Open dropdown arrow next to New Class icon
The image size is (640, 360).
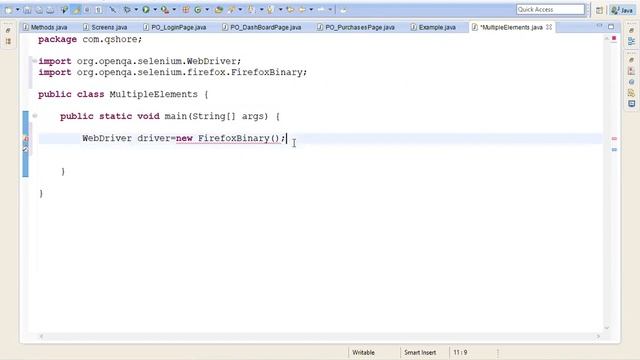(x=207, y=9)
